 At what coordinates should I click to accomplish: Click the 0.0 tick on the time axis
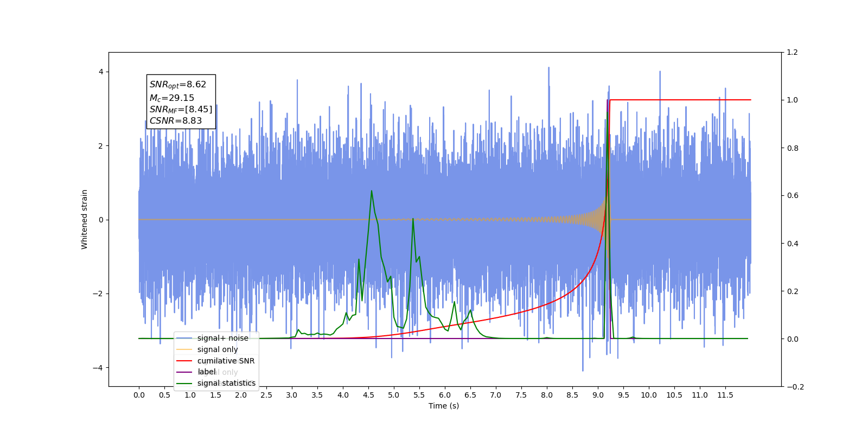139,395
